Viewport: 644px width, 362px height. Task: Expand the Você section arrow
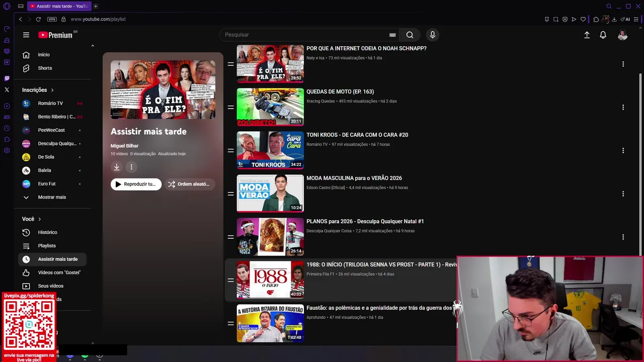click(x=39, y=219)
